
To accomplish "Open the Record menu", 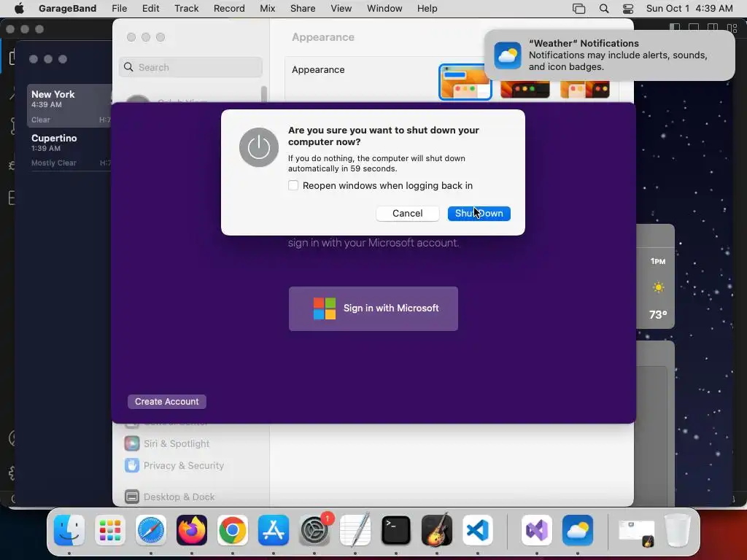I will click(x=229, y=8).
